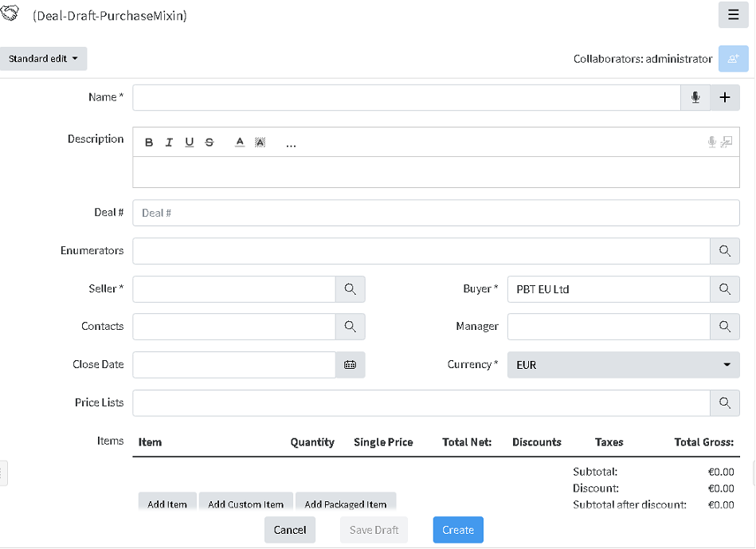Toggle strikethrough in the Description toolbar
The image size is (756, 549).
click(210, 143)
